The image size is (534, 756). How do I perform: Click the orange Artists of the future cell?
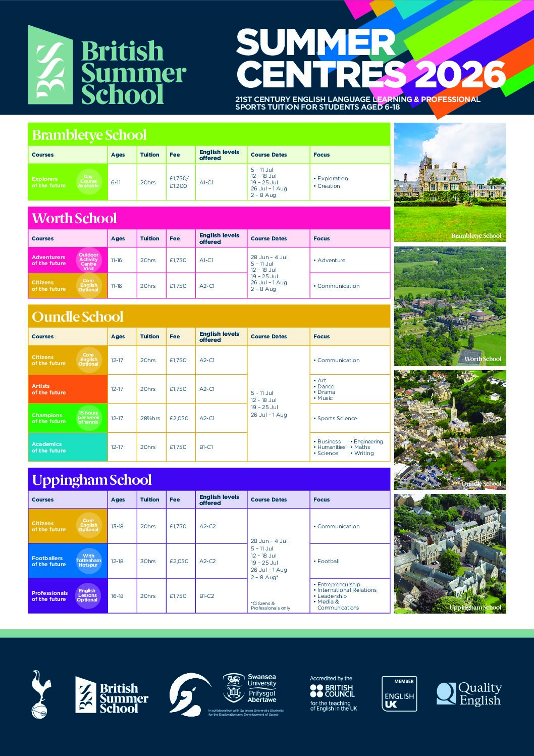(x=68, y=389)
